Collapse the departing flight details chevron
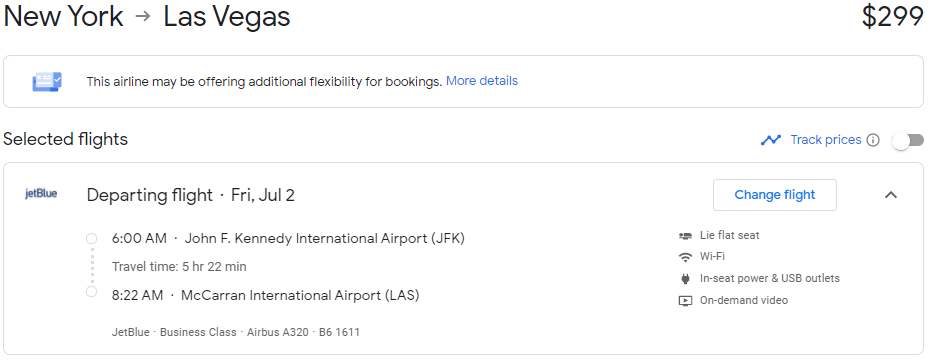 tap(891, 195)
